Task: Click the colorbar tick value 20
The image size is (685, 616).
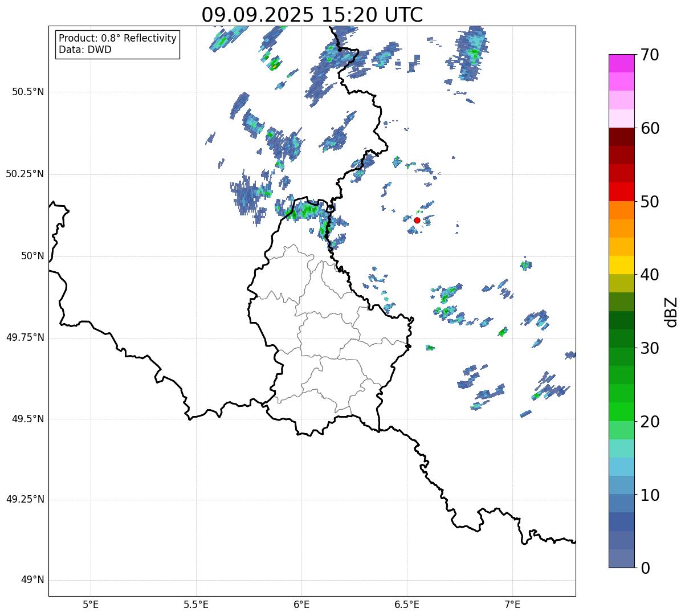Action: pyautogui.click(x=650, y=422)
